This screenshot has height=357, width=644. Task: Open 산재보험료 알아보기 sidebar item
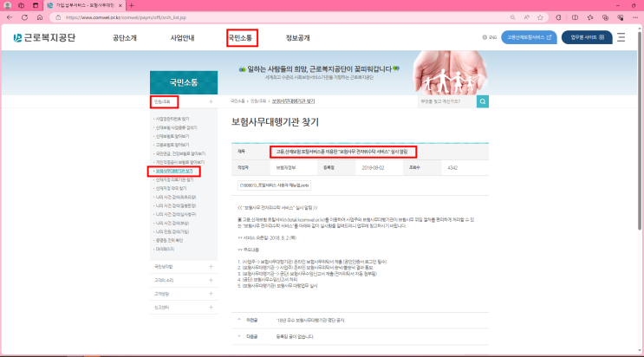[172, 136]
